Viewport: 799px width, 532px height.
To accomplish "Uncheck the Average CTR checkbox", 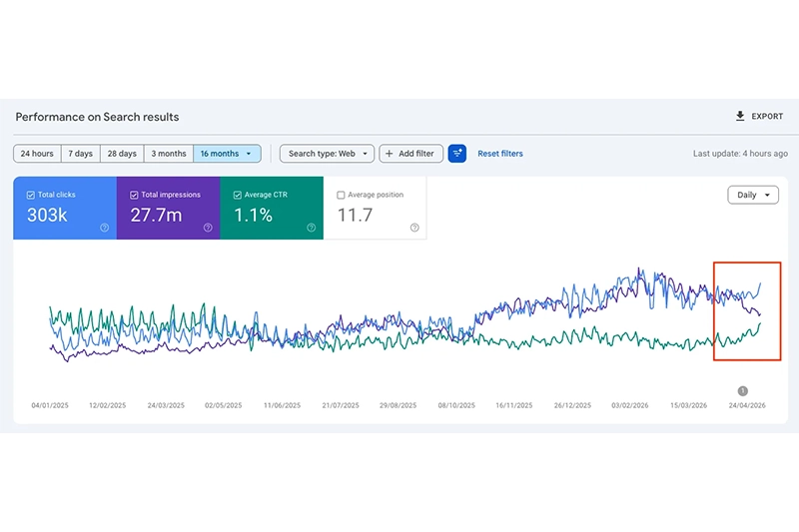I will point(238,195).
